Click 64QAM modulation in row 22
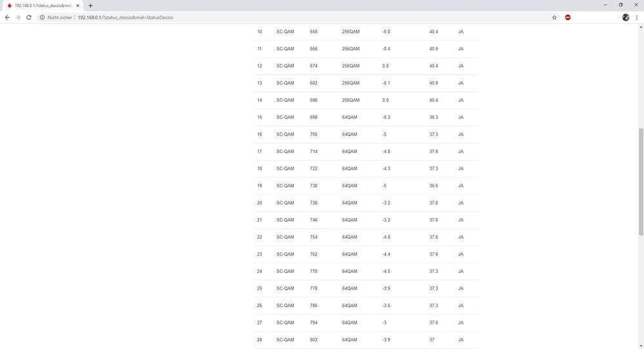The image size is (644, 349). tap(349, 237)
